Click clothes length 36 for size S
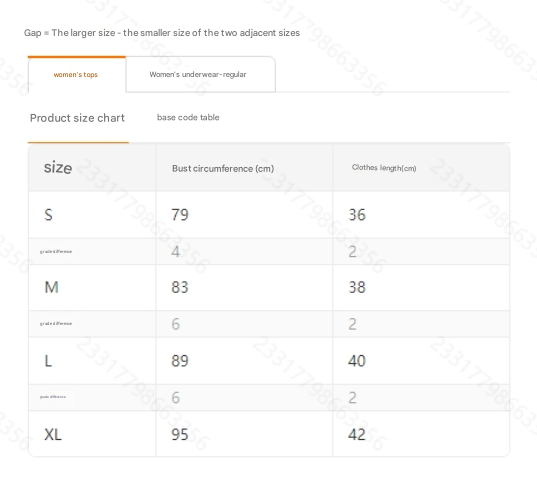Image resolution: width=537 pixels, height=479 pixels. 357,215
